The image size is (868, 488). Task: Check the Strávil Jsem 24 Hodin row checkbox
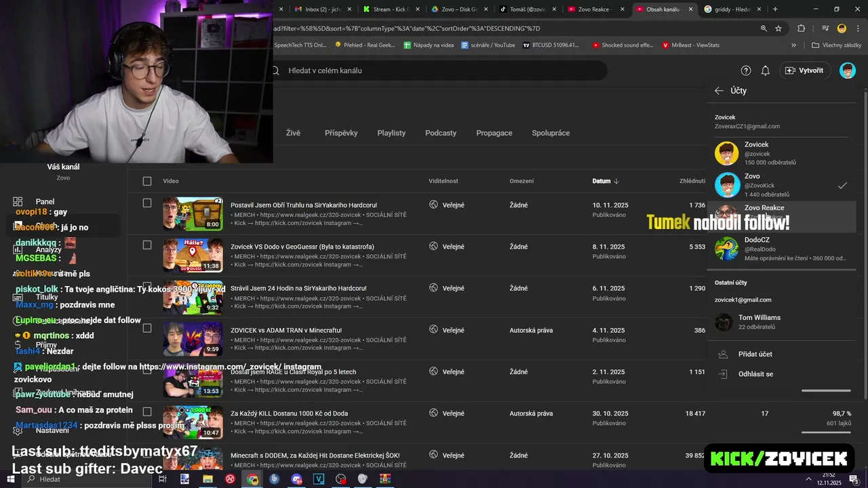pyautogui.click(x=147, y=286)
